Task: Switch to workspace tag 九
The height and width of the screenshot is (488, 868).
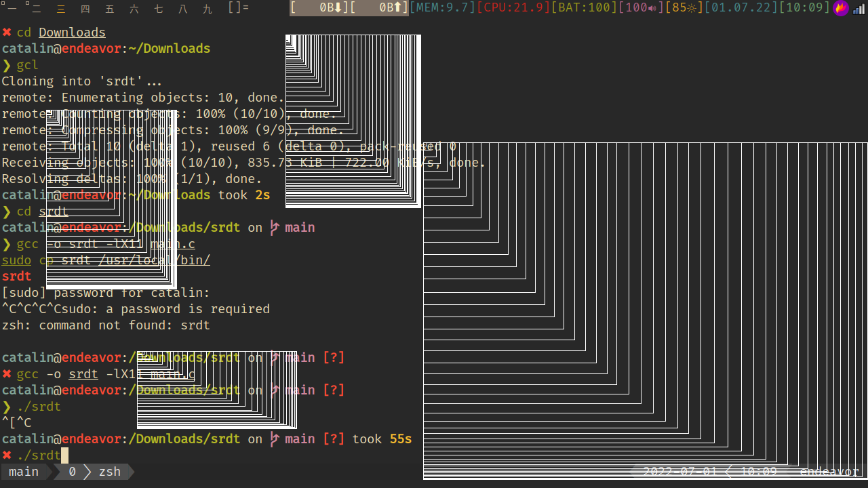Action: click(208, 8)
